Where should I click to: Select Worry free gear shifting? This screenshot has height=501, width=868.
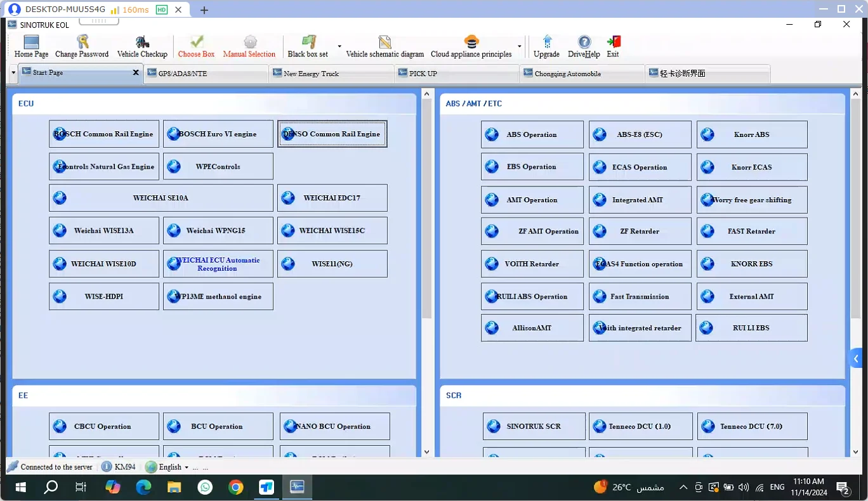tap(752, 200)
